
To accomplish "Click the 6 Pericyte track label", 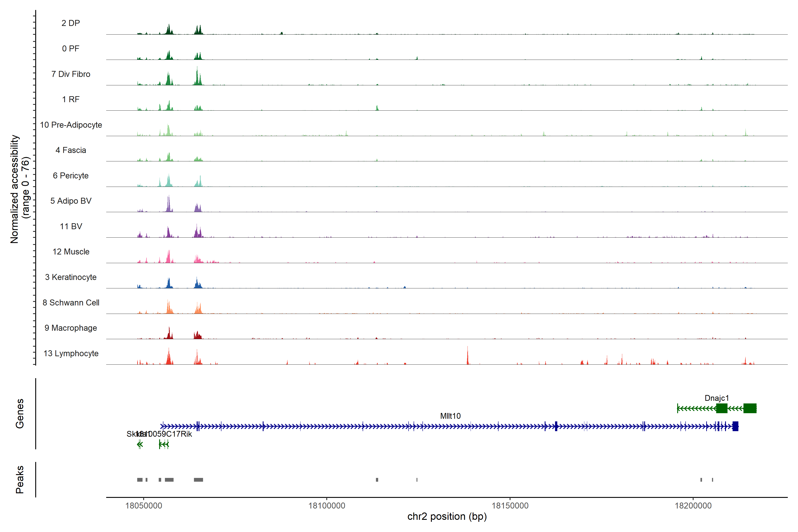I will [x=70, y=175].
